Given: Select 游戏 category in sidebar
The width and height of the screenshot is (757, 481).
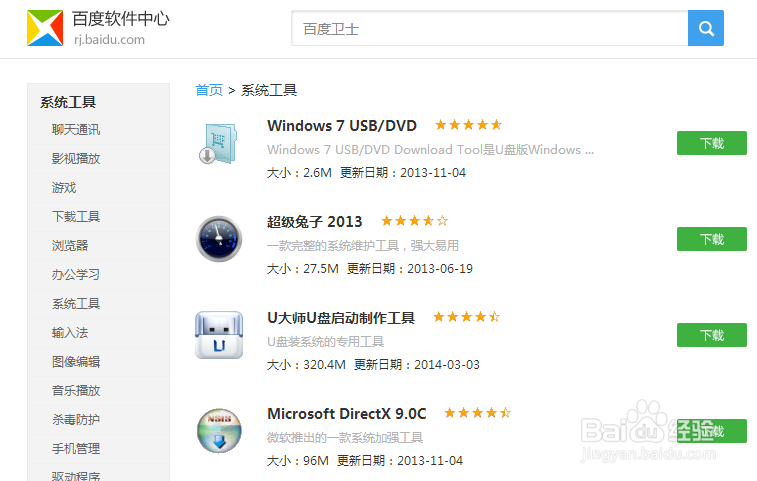Looking at the screenshot, I should (x=64, y=187).
